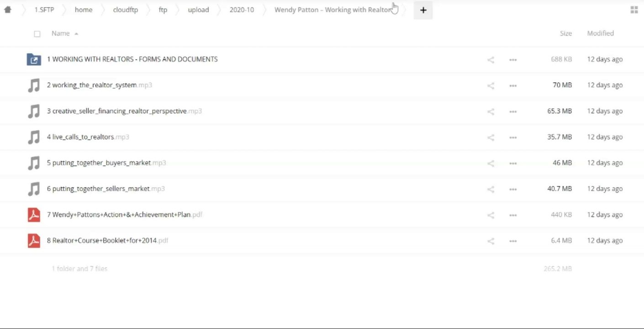Share putting_together_buyers_market.mp3
Viewport: 644px width, 329px height.
pyautogui.click(x=491, y=163)
